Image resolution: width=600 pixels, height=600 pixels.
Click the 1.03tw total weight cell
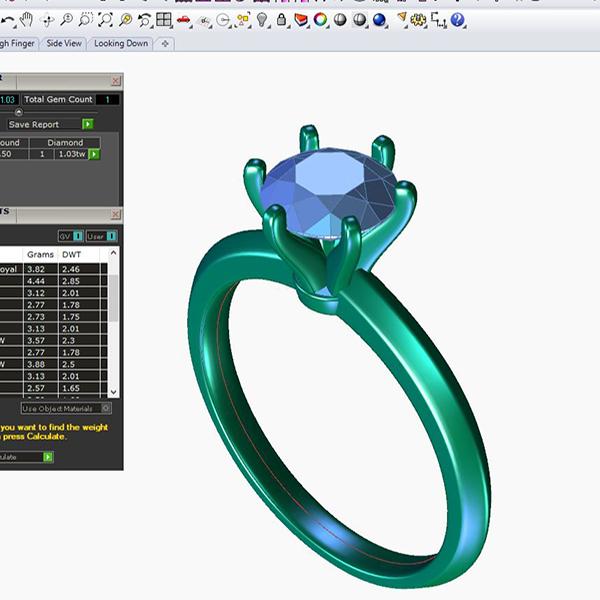coord(72,154)
